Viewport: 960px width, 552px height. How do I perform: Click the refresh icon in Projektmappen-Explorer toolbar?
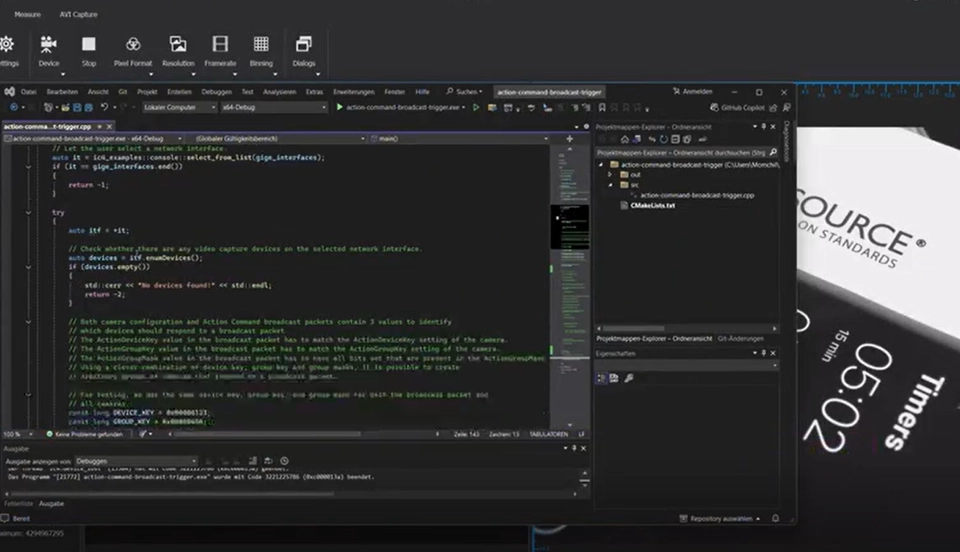(x=663, y=139)
